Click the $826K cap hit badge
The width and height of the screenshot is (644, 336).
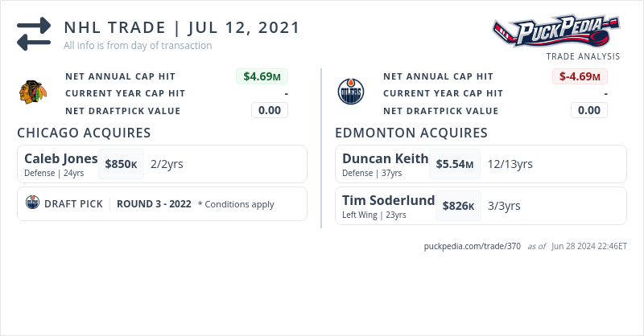(459, 206)
